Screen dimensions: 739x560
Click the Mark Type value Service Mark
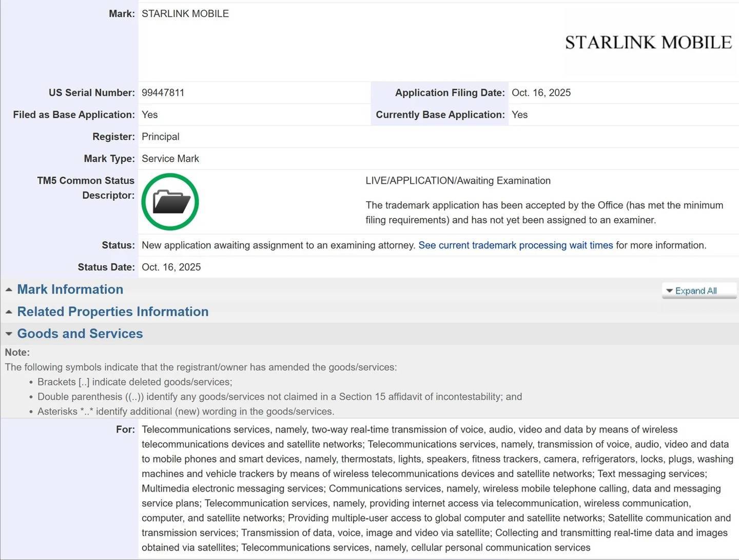(x=170, y=159)
